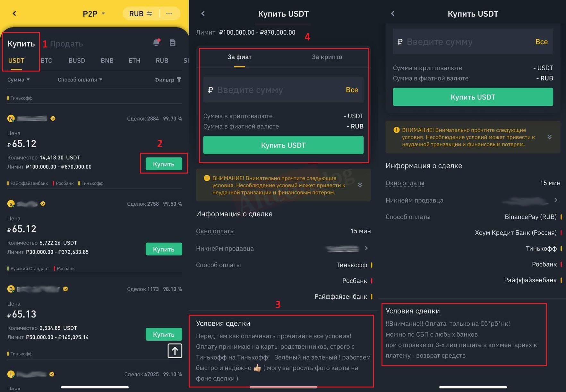Select the За крипто tab

[327, 57]
